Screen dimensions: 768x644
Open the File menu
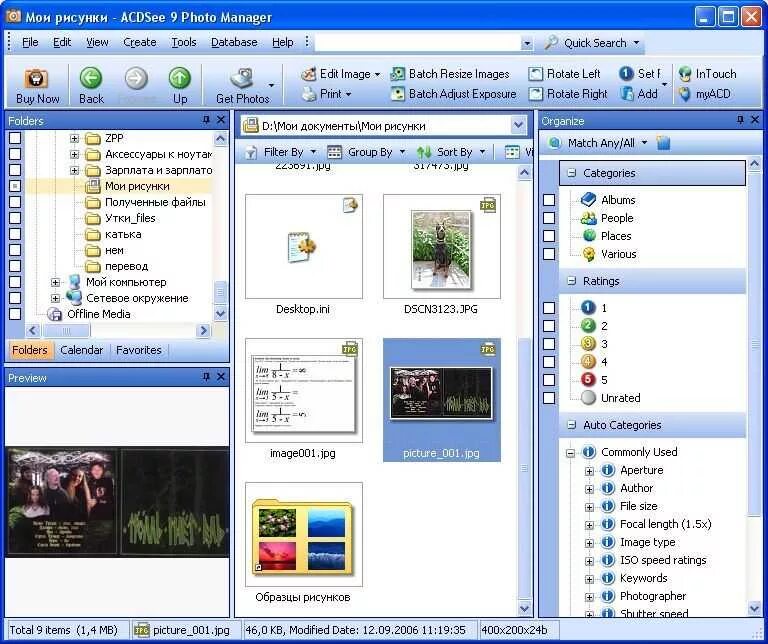(30, 43)
